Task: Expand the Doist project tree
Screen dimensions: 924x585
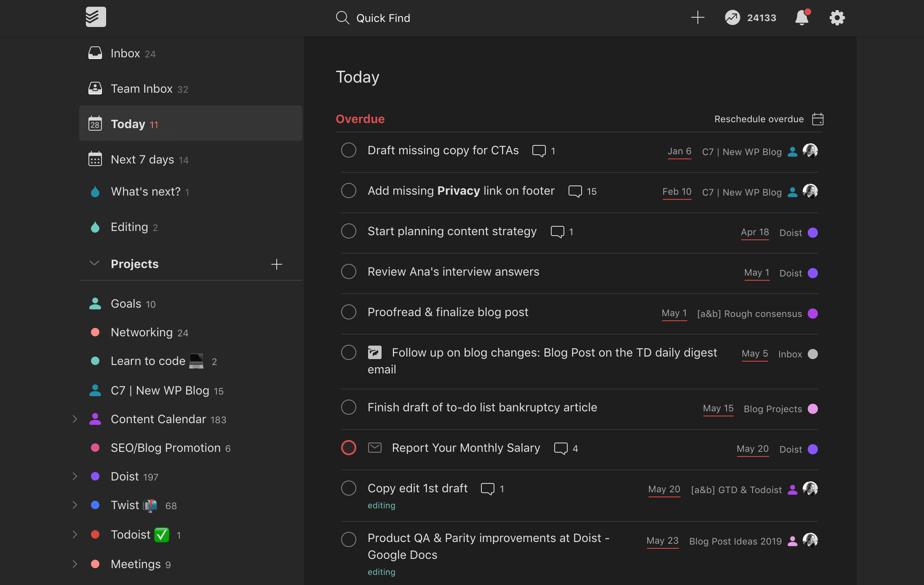Action: [75, 477]
